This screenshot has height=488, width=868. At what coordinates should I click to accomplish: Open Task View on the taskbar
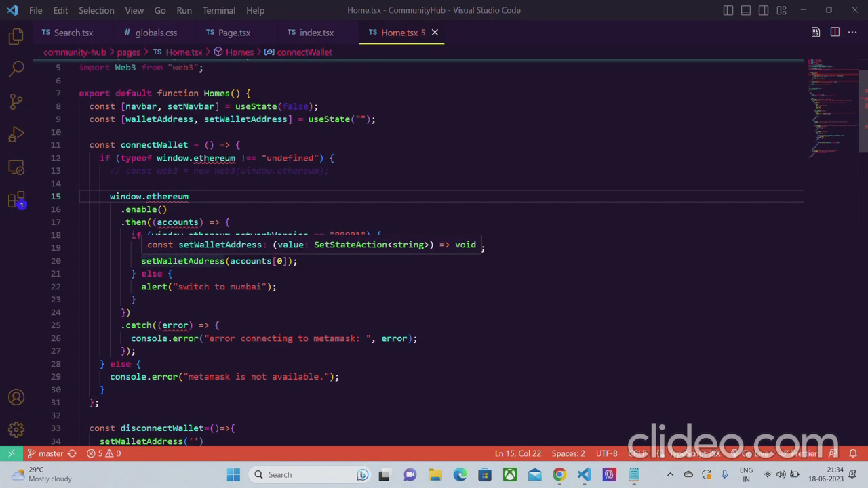coord(384,474)
